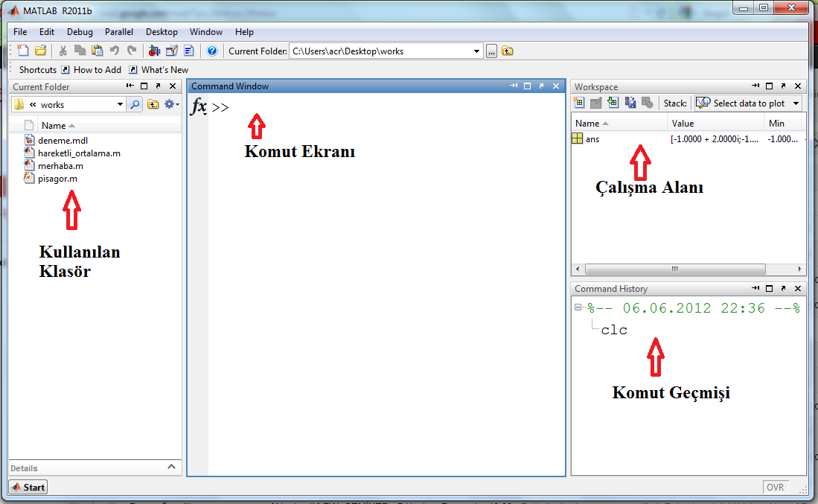Viewport: 818px width, 504px height.
Task: Sort Current Folder by Name column
Action: 53,126
